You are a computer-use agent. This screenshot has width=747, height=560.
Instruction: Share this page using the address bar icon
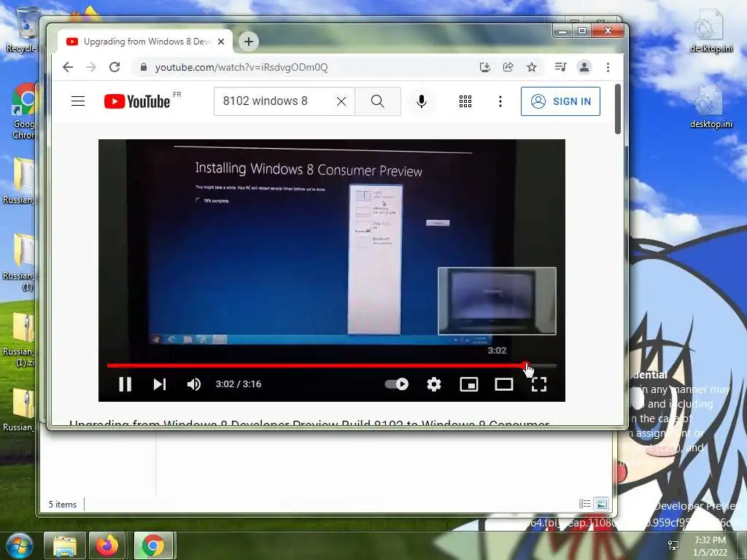508,67
